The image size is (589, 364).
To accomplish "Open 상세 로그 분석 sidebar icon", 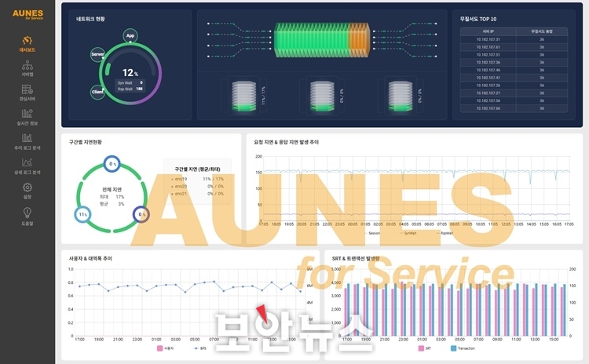I will [27, 163].
